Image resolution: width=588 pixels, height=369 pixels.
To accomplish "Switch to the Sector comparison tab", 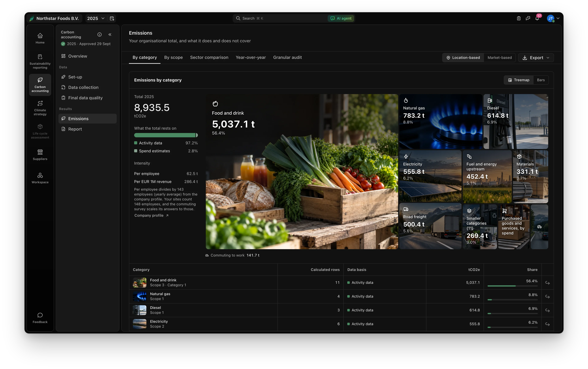I will click(209, 57).
